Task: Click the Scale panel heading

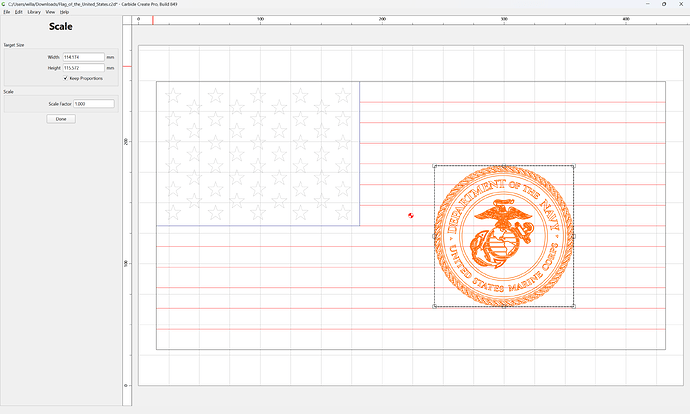Action: tap(61, 26)
